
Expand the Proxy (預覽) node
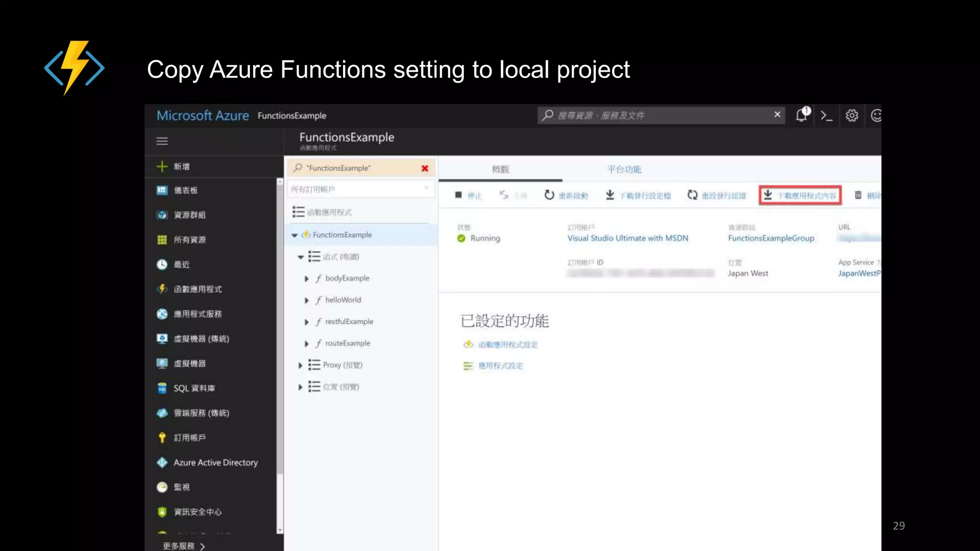(x=301, y=365)
